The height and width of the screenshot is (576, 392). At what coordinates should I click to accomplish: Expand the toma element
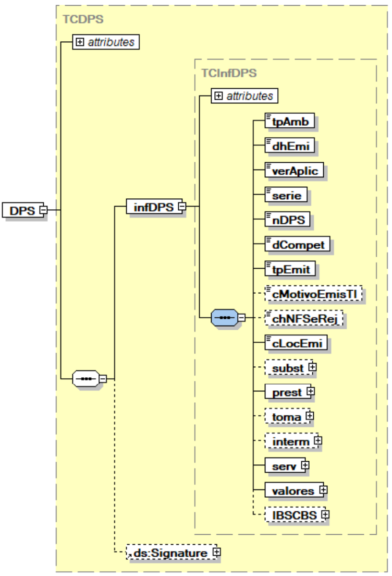click(310, 416)
